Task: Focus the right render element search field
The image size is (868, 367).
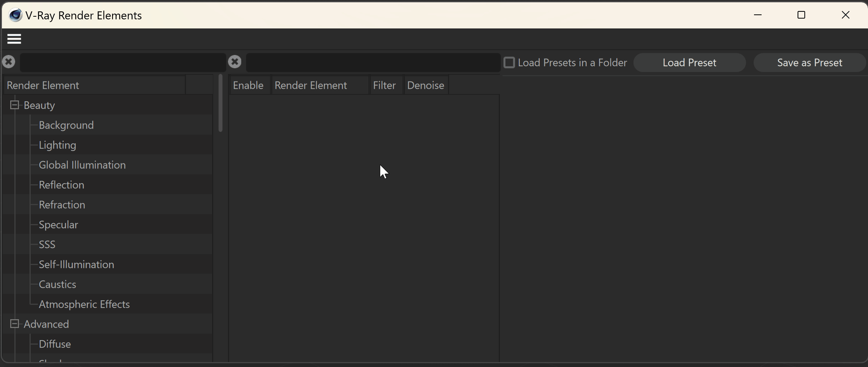Action: (x=373, y=62)
